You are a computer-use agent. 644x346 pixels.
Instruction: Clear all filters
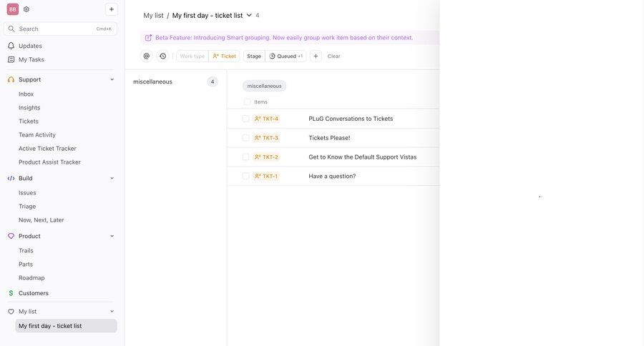click(x=334, y=56)
